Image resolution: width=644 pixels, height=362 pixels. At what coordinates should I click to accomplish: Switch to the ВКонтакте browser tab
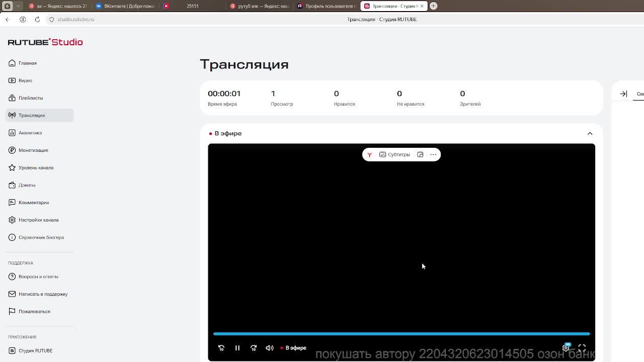point(126,6)
